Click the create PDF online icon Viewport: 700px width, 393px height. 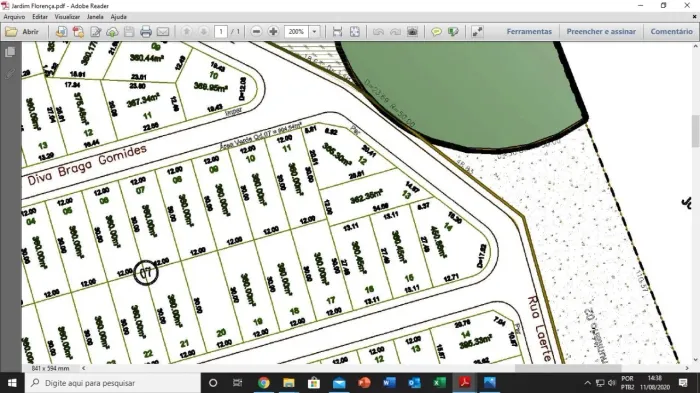click(78, 32)
